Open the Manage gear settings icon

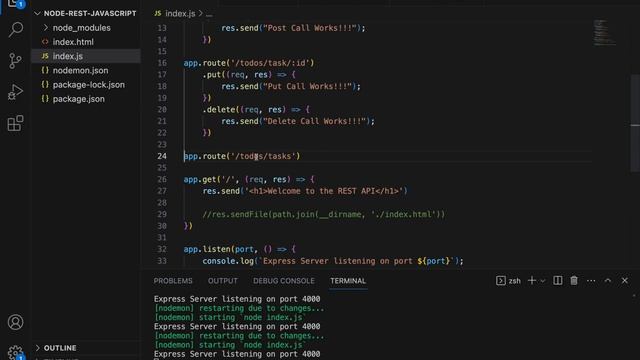pyautogui.click(x=16, y=353)
